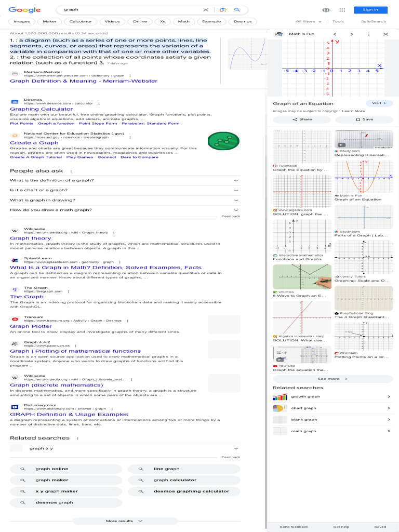399x532 pixels.
Task: Open the orange parabola Math is Fun thumbnail
Action: click(x=364, y=177)
